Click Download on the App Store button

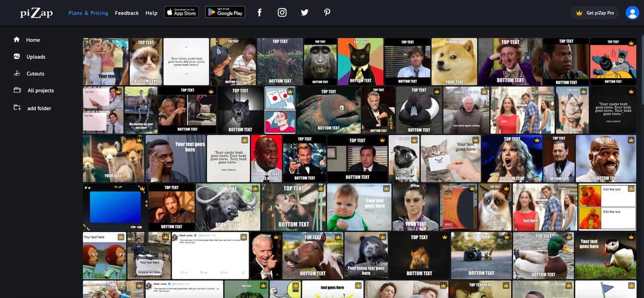click(x=181, y=12)
